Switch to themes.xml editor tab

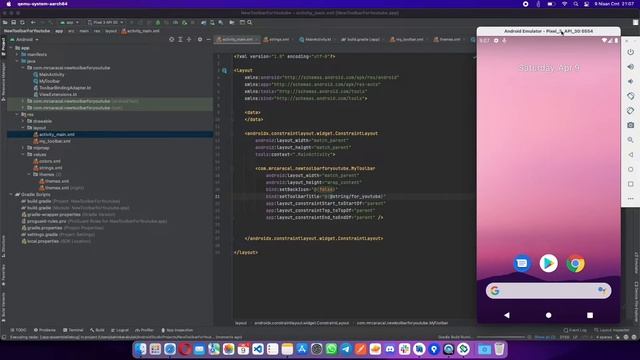tap(447, 40)
